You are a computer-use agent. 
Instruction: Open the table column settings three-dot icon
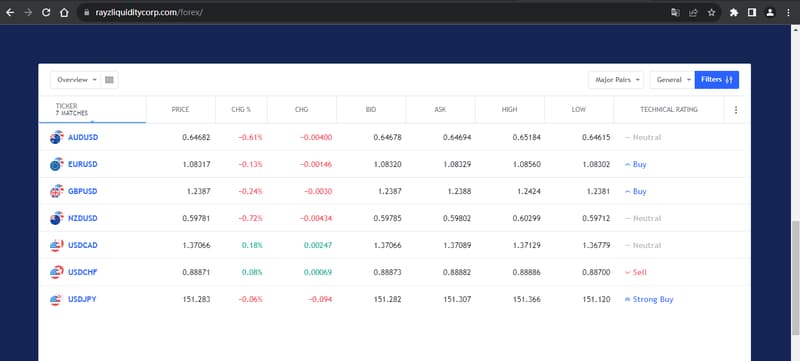735,110
